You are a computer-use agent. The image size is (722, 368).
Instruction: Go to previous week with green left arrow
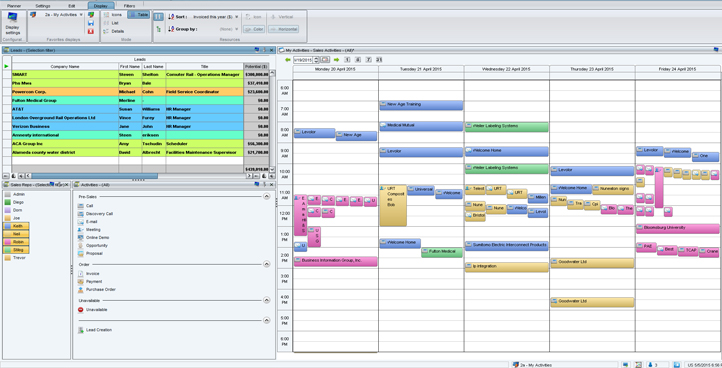click(x=288, y=60)
